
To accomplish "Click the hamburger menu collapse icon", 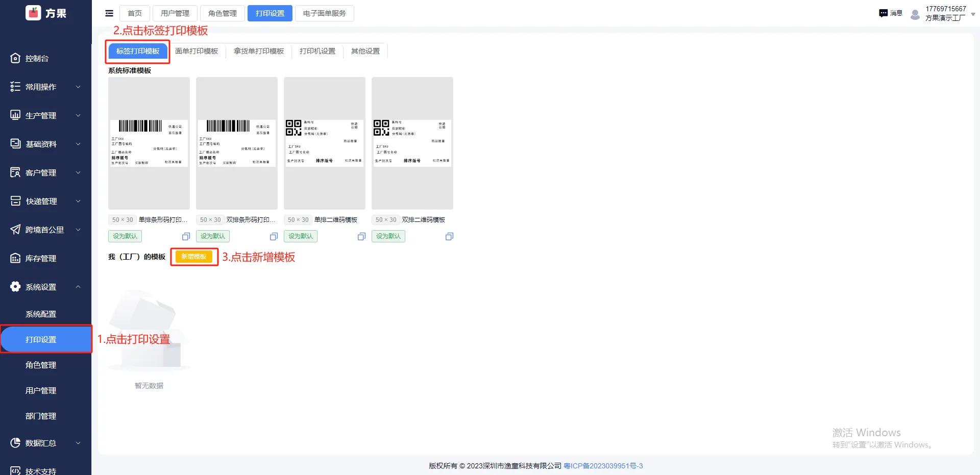I will [x=109, y=13].
